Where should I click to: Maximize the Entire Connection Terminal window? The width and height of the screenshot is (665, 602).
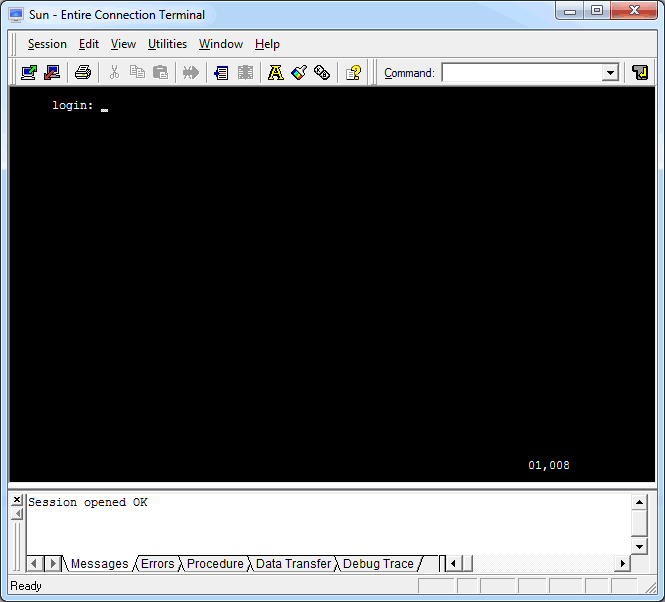tap(597, 11)
